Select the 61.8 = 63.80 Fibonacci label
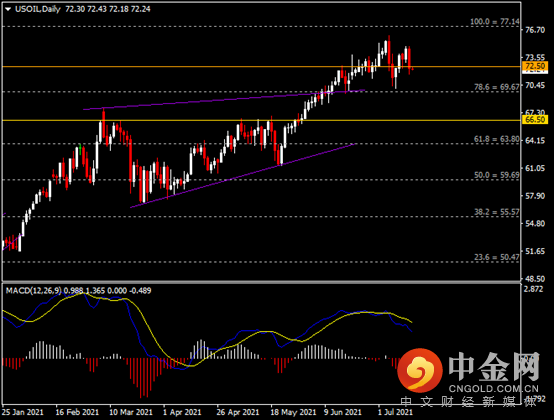This screenshot has height=420, width=554. 496,139
